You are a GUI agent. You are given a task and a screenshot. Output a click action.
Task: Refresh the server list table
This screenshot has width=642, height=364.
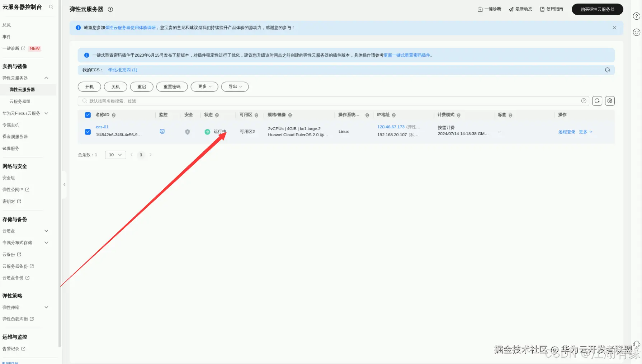click(597, 101)
